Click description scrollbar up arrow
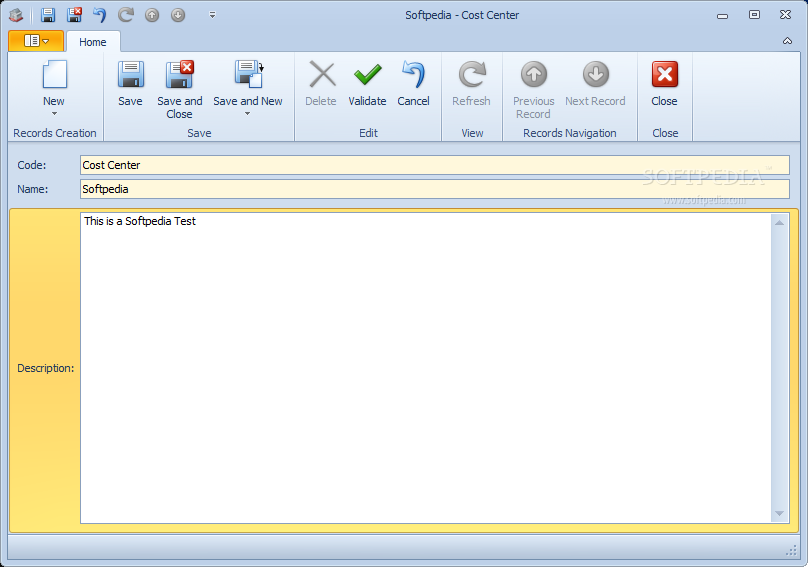The width and height of the screenshot is (808, 567). (779, 223)
